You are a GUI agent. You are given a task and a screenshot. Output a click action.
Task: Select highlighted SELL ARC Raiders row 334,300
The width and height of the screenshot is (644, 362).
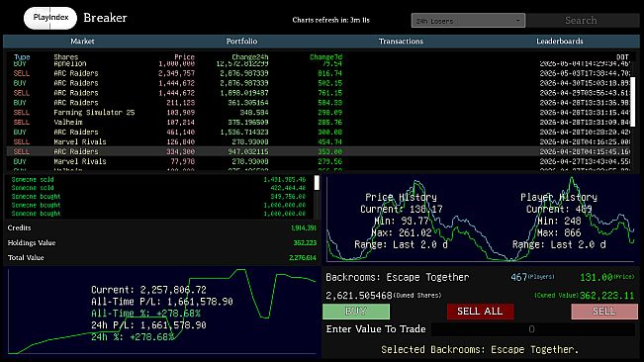tap(319, 152)
